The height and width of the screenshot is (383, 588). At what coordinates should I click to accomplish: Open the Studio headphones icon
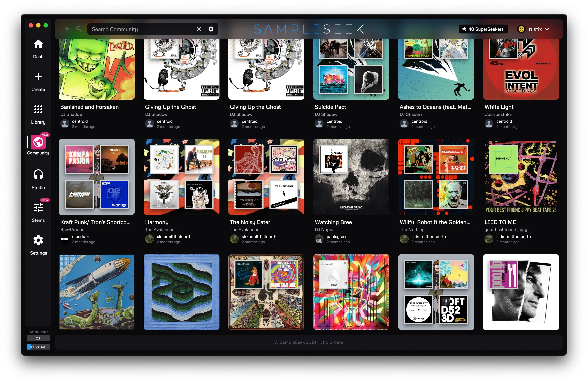tap(38, 175)
